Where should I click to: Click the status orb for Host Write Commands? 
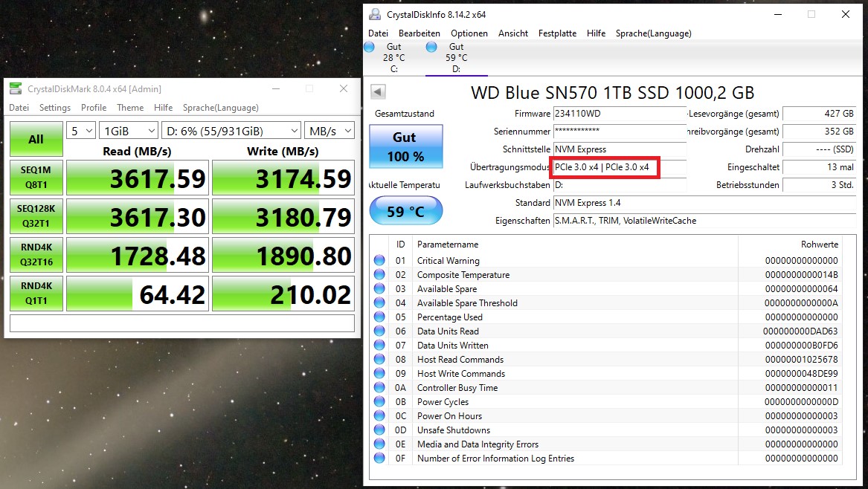[379, 373]
